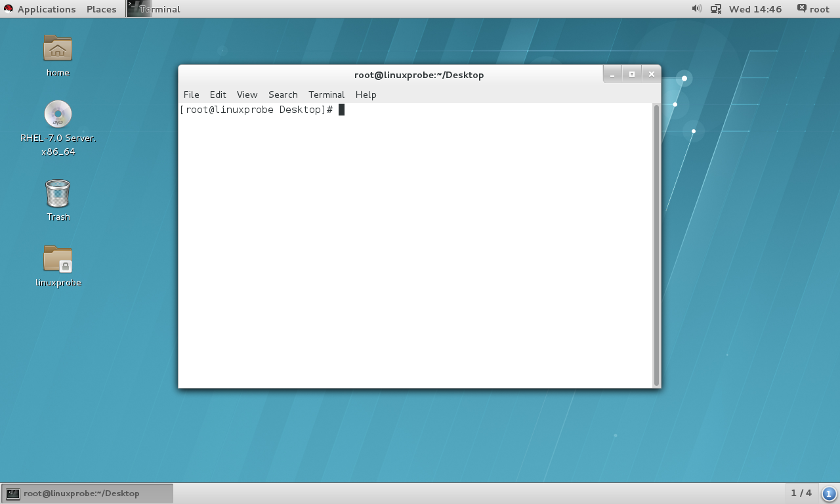
Task: Click the notification badge in bottom corner
Action: [829, 493]
